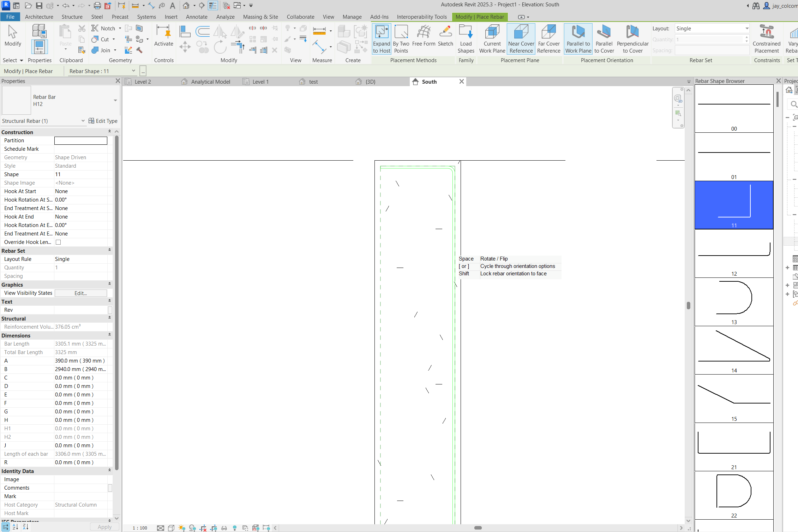Toggle Constrained Placement
Screen dimensions: 798x532
point(767,38)
